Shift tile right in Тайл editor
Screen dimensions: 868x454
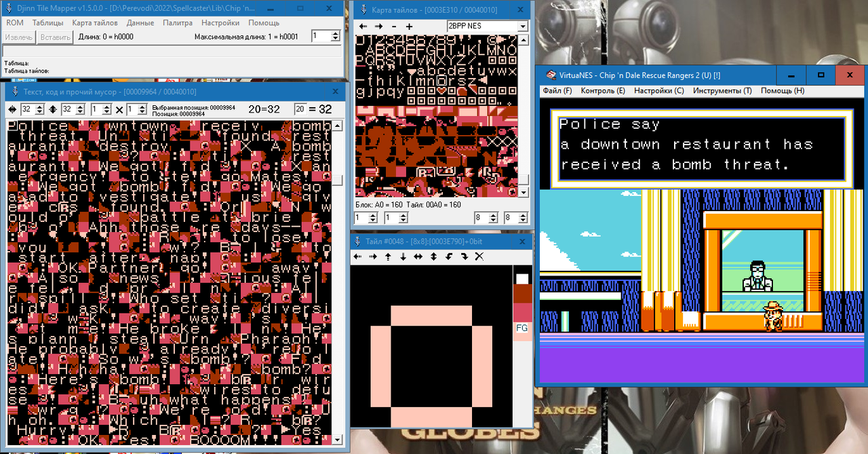tap(372, 257)
